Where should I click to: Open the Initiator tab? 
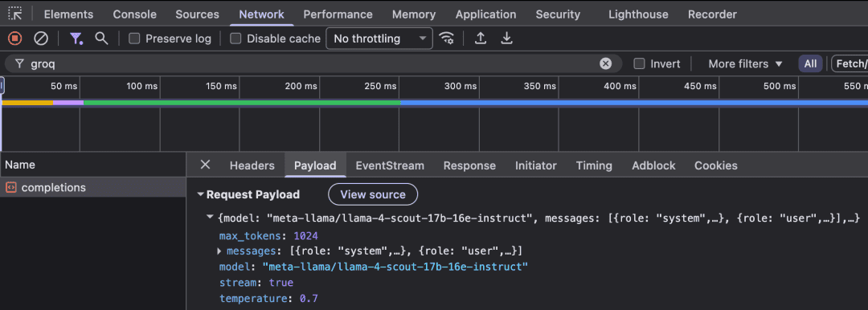click(x=536, y=165)
